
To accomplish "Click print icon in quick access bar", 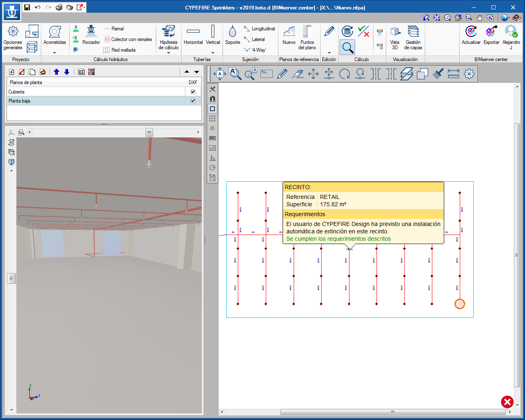I will click(59, 7).
